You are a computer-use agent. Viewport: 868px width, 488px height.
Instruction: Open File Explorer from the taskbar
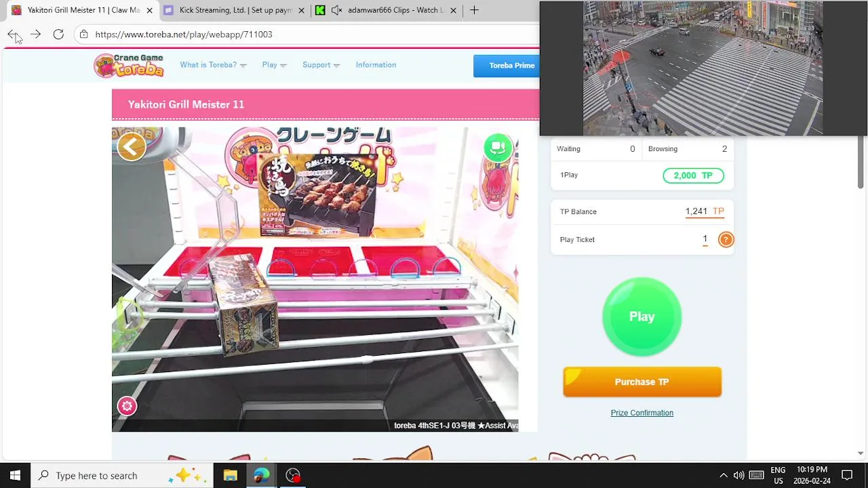click(x=230, y=475)
